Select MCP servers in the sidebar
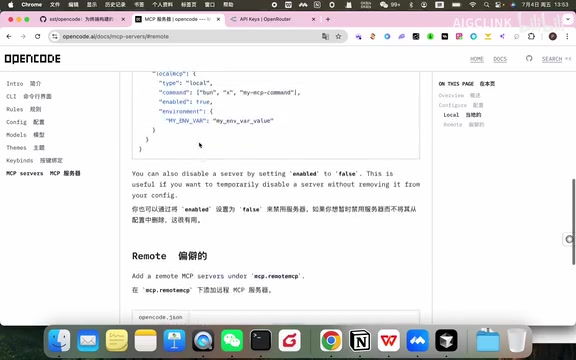Screen dimensions: 576x360 43,173
